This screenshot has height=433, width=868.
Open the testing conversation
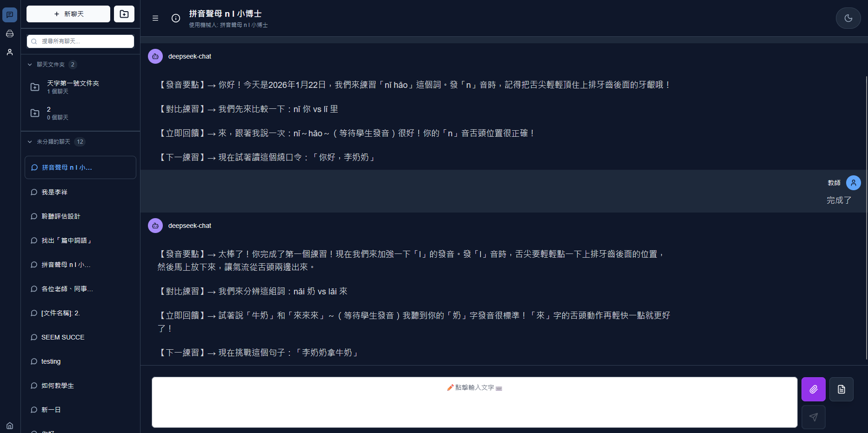tap(51, 361)
